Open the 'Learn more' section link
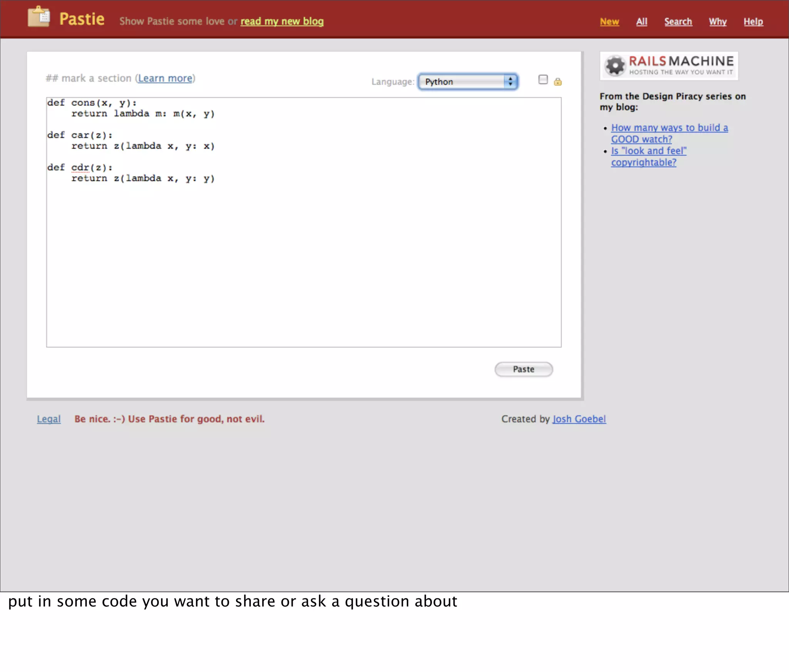 pos(165,78)
